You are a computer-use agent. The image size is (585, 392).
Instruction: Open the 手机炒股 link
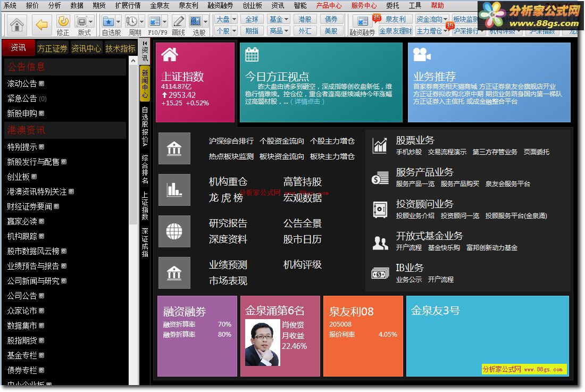[x=409, y=152]
